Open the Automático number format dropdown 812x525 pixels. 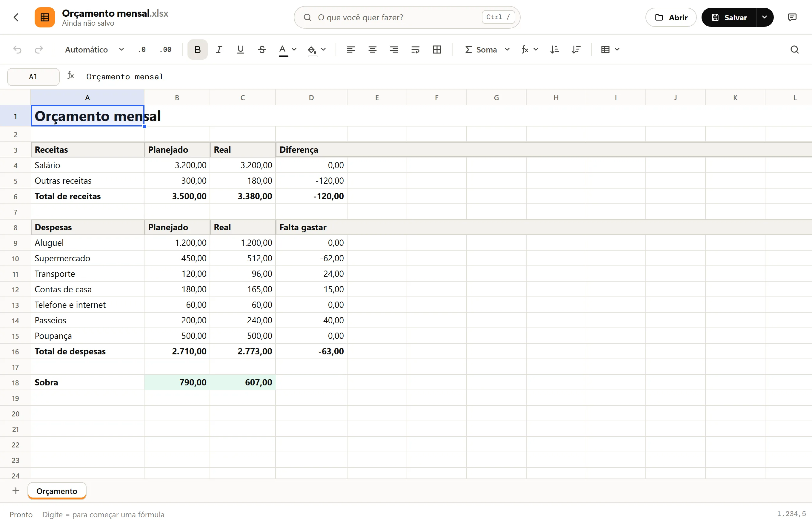[95, 50]
